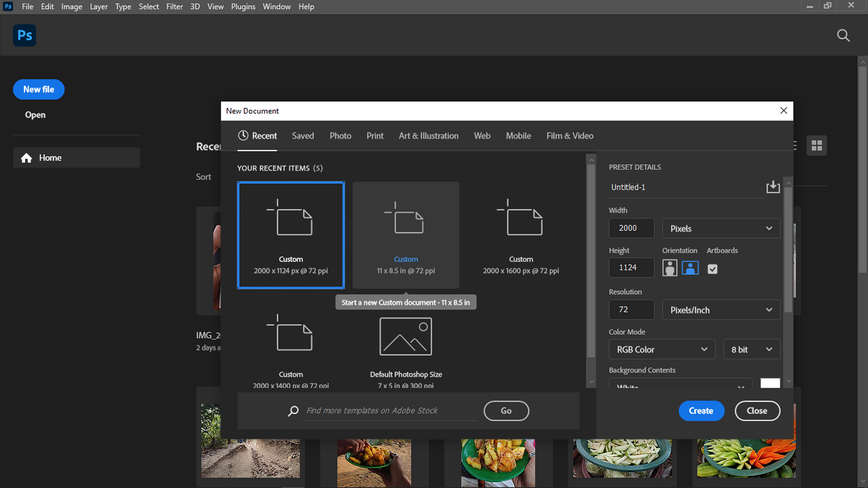
Task: Click the grid view icon
Action: coord(816,145)
